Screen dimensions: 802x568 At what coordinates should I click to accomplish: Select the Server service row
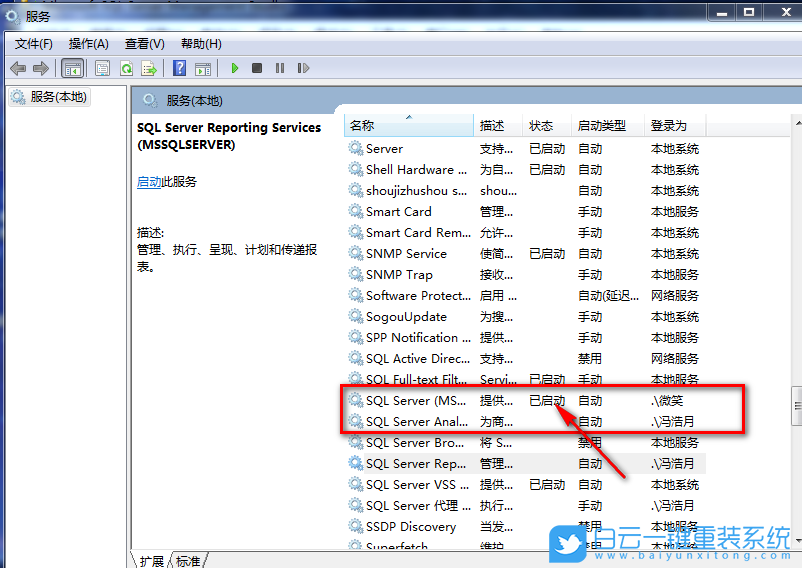click(x=525, y=149)
